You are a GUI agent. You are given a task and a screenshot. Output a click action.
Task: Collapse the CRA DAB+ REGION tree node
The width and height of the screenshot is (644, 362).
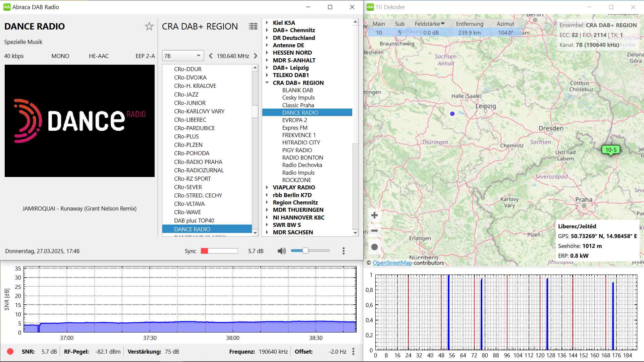267,83
